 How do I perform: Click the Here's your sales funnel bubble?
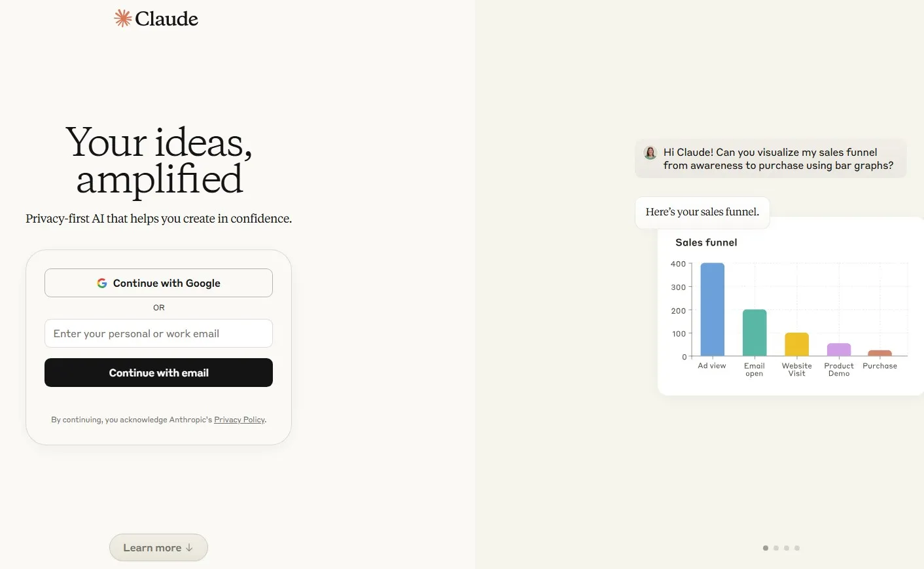tap(702, 212)
